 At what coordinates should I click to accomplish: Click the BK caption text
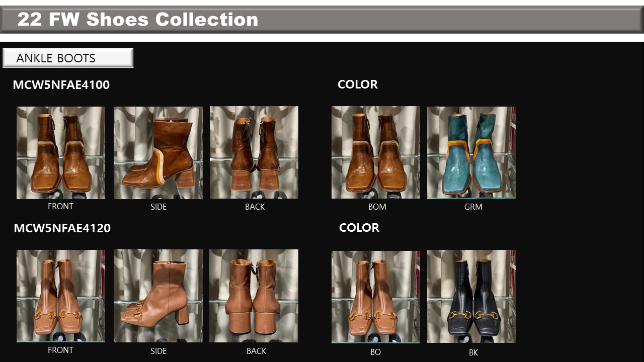pos(473,352)
